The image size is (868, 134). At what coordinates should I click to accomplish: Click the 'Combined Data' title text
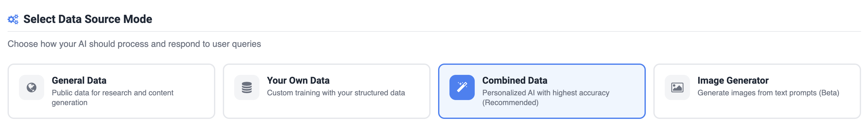(514, 81)
